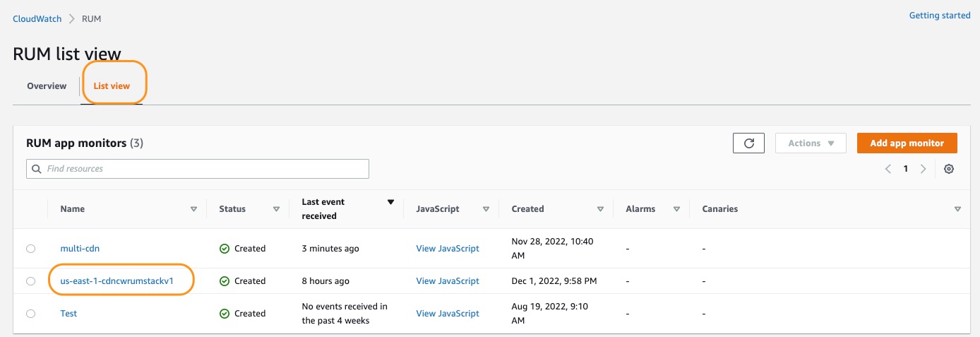980x337 pixels.
Task: Open the us-east-1-cdncwrumstackv1 app monitor
Action: click(x=117, y=281)
